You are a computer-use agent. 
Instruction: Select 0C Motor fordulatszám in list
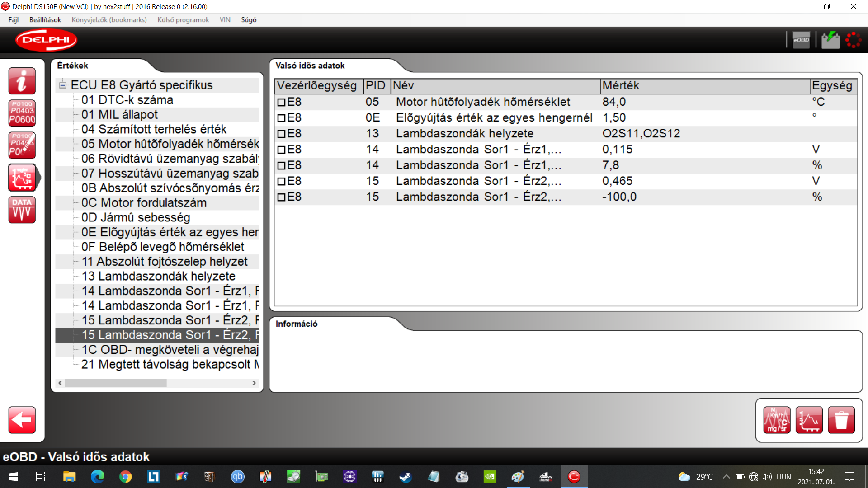point(144,203)
